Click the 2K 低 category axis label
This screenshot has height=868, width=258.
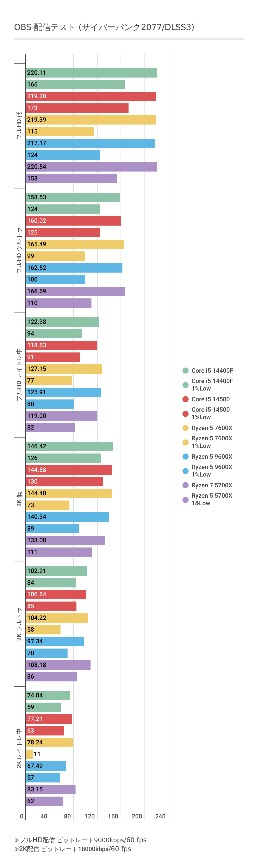coord(19,499)
